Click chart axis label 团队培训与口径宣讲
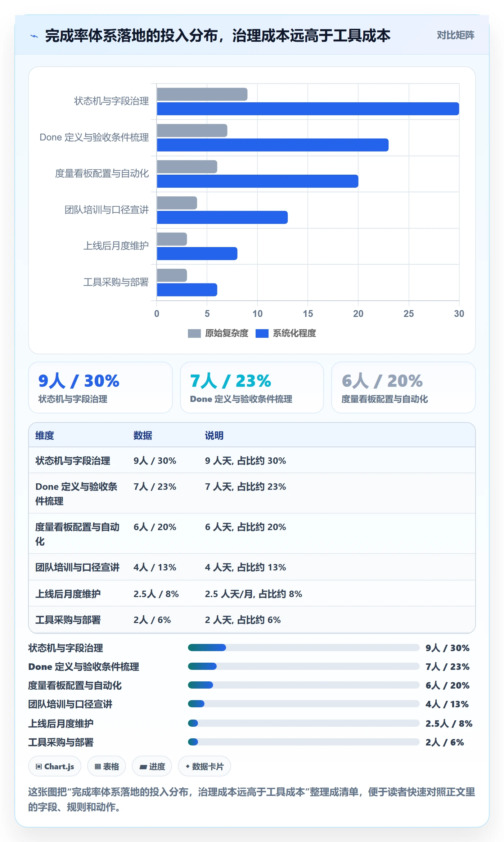The width and height of the screenshot is (504, 842). [x=107, y=210]
